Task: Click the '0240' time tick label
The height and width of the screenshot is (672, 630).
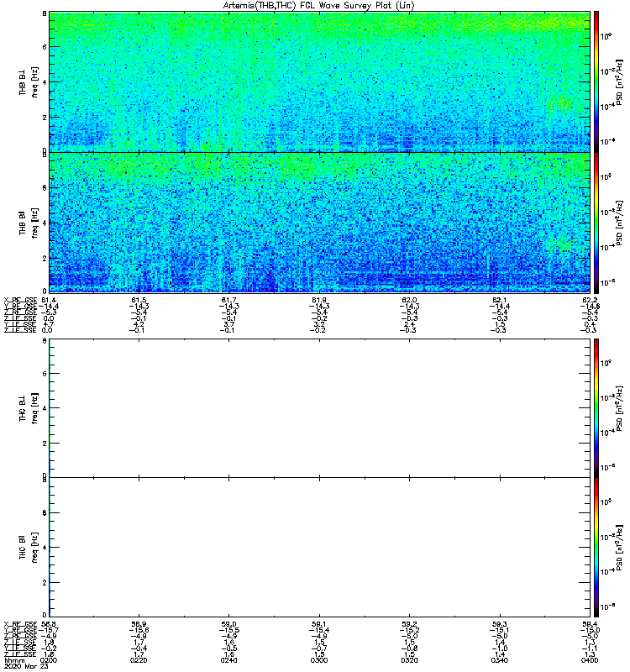Action: (x=228, y=660)
